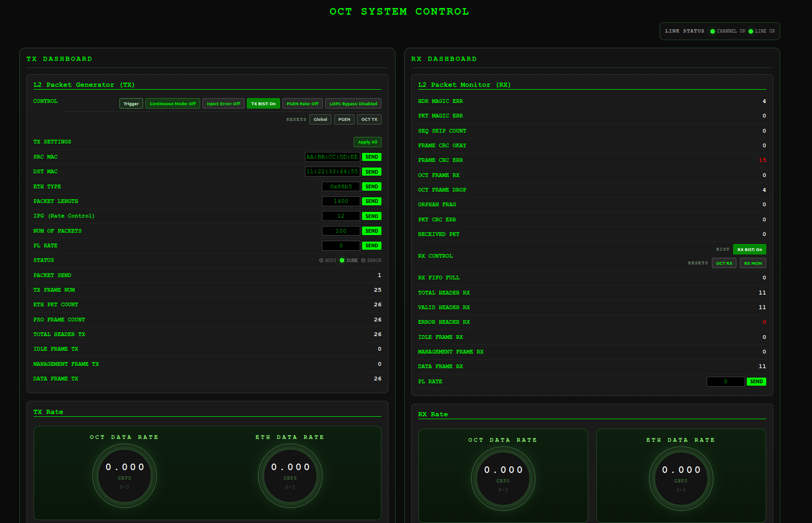Image resolution: width=812 pixels, height=523 pixels.
Task: Send the SRC MAC value
Action: 372,157
